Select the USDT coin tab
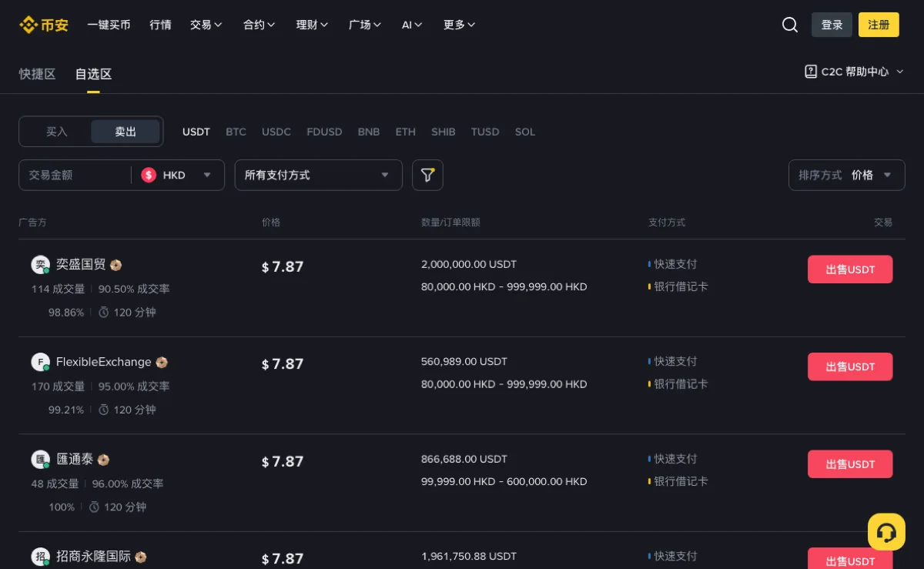Image resolution: width=924 pixels, height=569 pixels. pyautogui.click(x=196, y=132)
